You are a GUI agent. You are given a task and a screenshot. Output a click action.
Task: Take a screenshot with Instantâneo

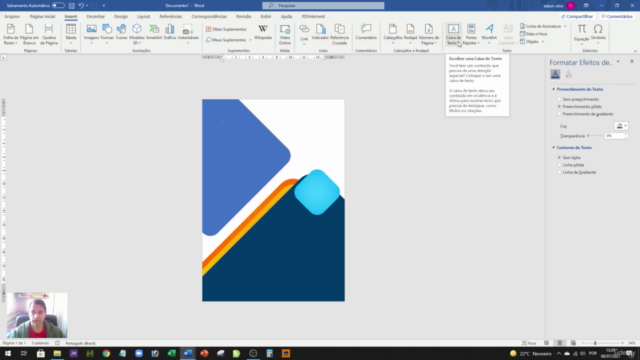(x=188, y=34)
